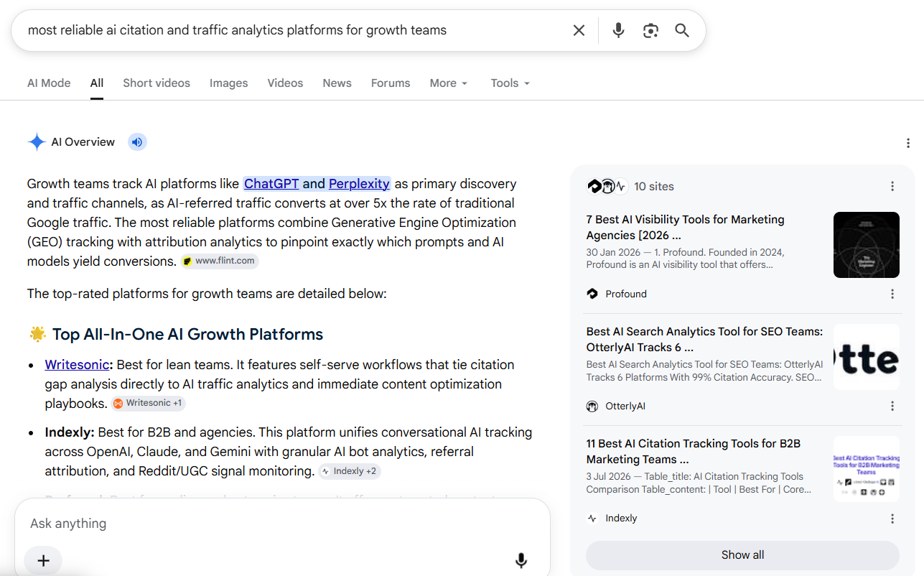Click Top All-In-One AI Growth Platforms heading
Screen dimensions: 924x576
click(187, 335)
